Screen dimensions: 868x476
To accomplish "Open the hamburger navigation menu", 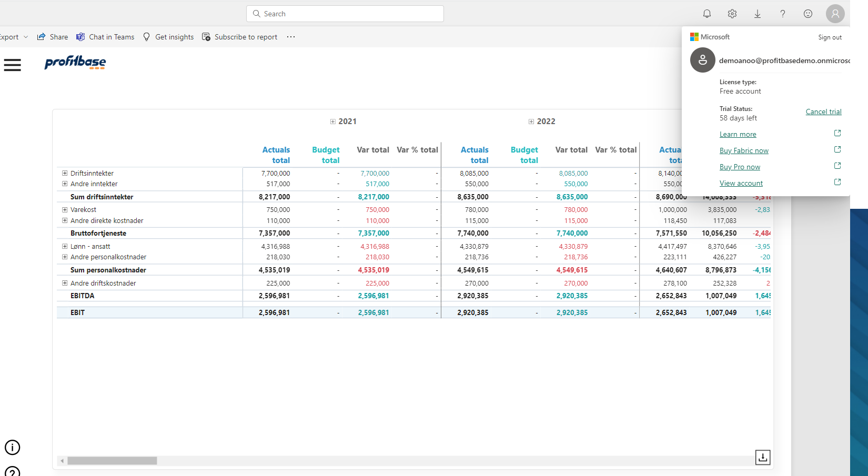I will [x=13, y=65].
